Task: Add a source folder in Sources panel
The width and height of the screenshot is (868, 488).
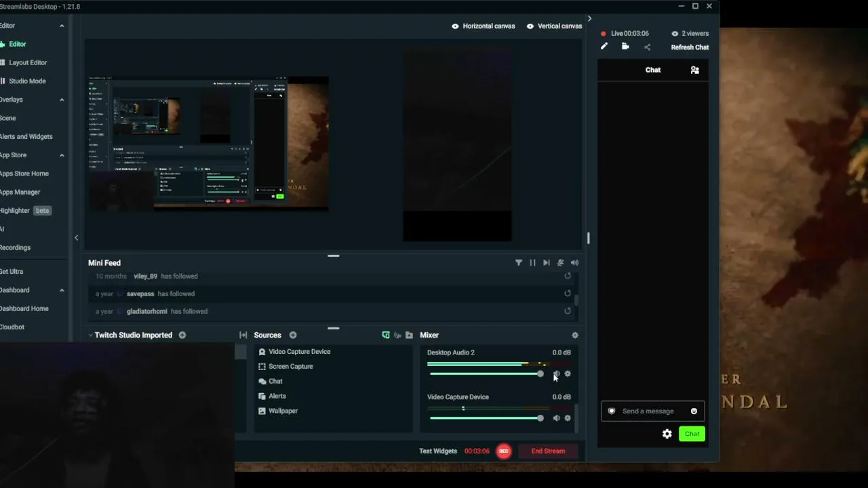Action: pos(409,335)
